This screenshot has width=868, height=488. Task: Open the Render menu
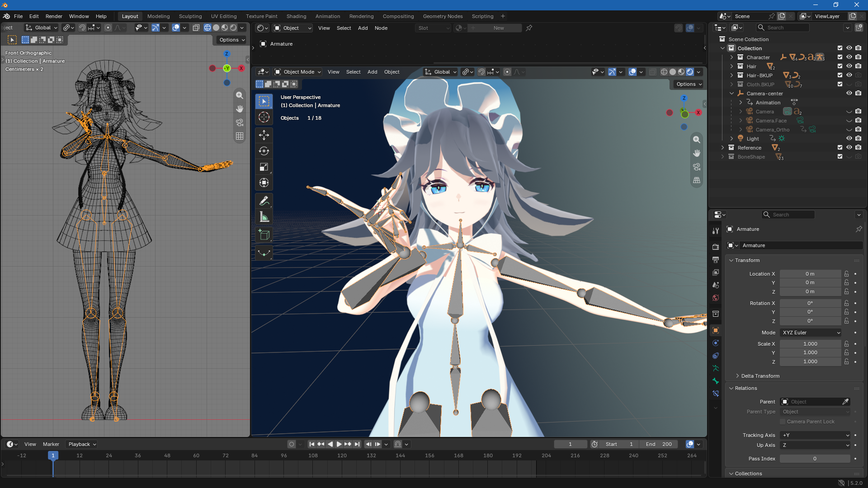[x=54, y=16]
